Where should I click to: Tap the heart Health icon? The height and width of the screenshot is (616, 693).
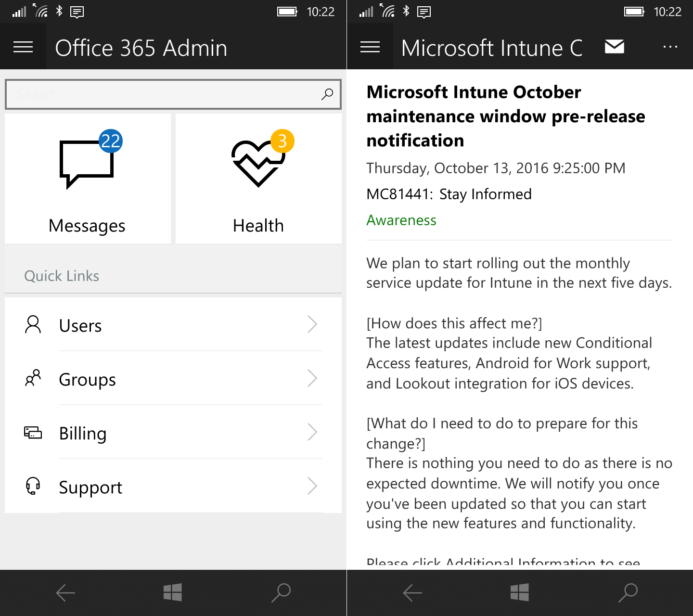coord(257,164)
